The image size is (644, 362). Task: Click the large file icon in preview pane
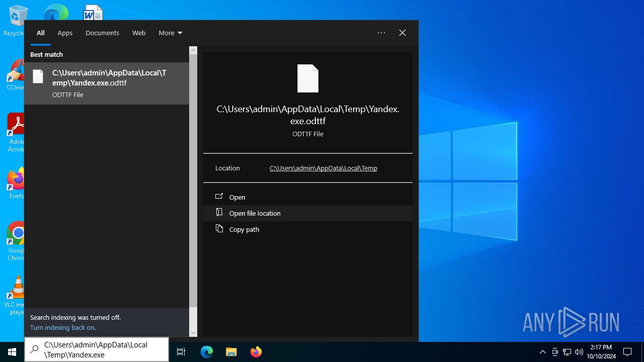coord(308,78)
